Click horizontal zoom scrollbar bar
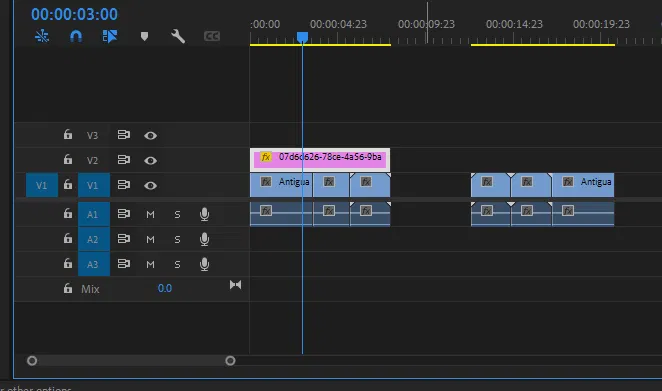This screenshot has height=391, width=662. 131,361
